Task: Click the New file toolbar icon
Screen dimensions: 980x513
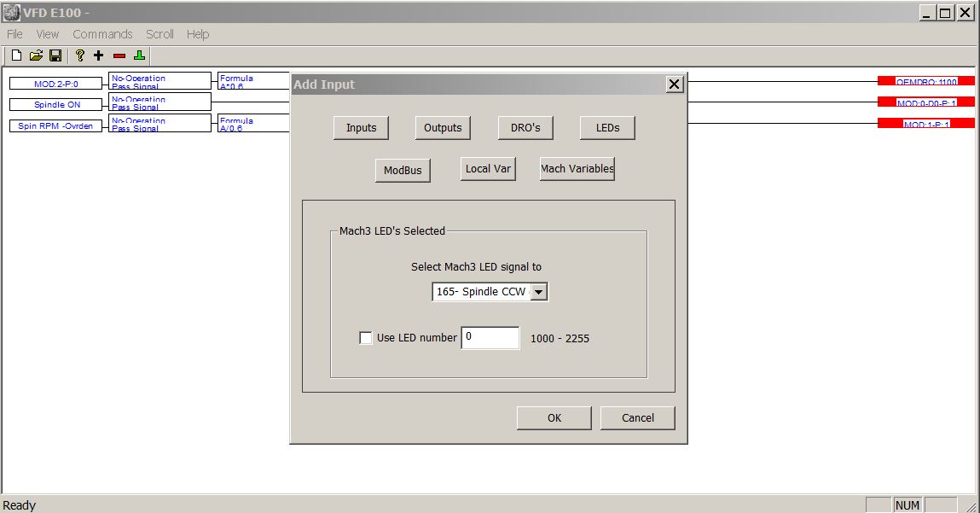Action: pos(17,55)
